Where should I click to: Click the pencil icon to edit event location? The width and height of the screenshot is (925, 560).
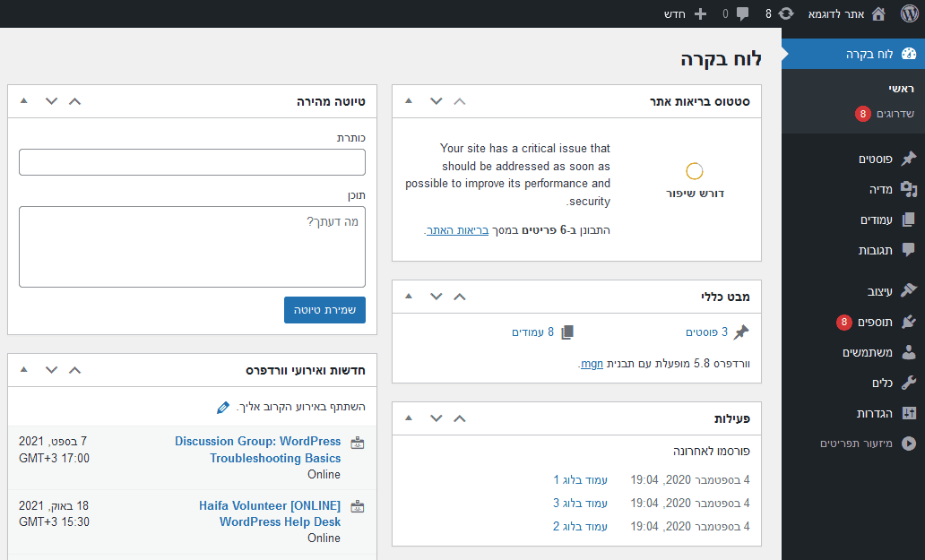click(x=223, y=408)
